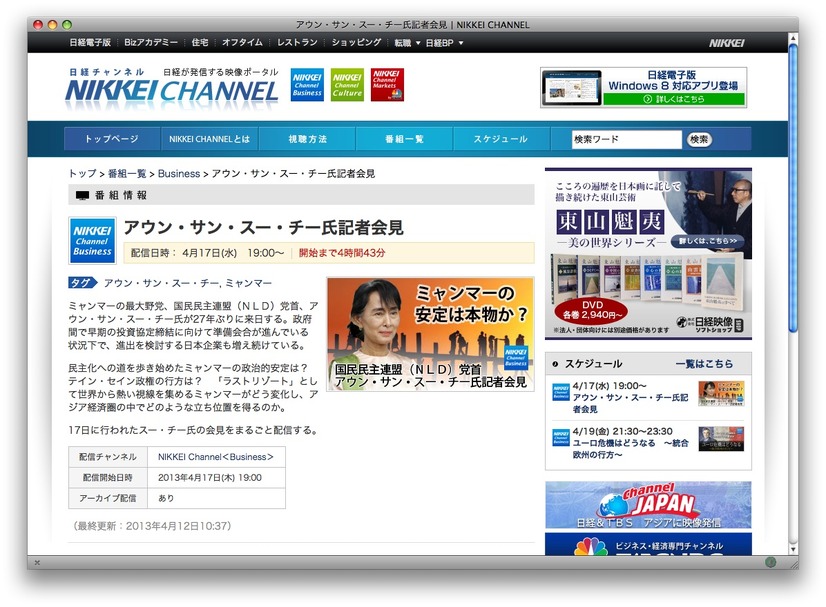Click scrollbar down arrow
Viewport: 826px width, 607px height.
tap(793, 550)
